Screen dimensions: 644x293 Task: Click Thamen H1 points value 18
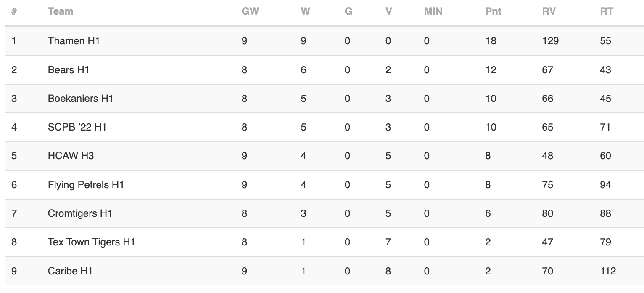pyautogui.click(x=491, y=41)
